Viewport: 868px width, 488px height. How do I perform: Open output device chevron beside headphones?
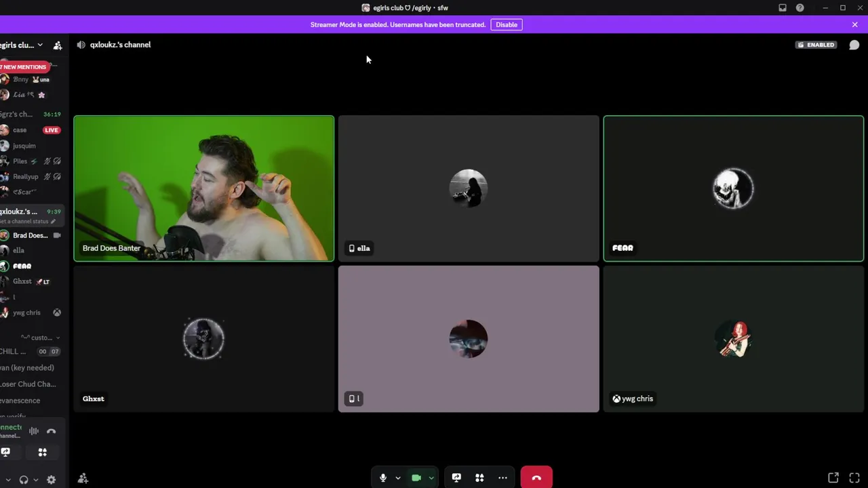pos(36,480)
